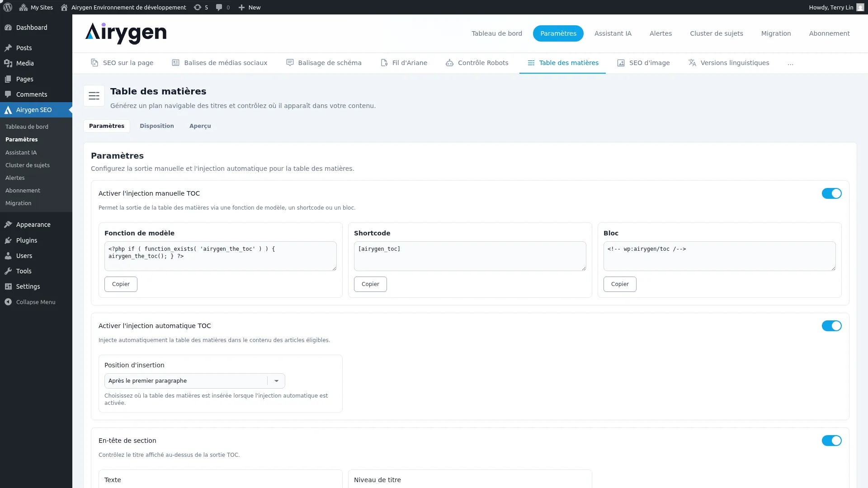
Task: Copy the Bloc snippet
Action: coord(620,284)
